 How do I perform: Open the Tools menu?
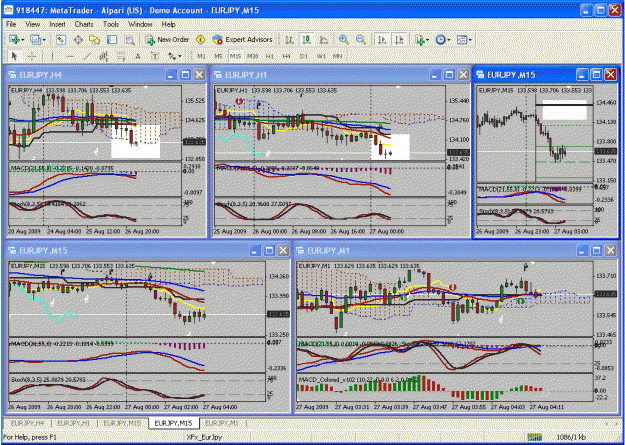coord(111,24)
